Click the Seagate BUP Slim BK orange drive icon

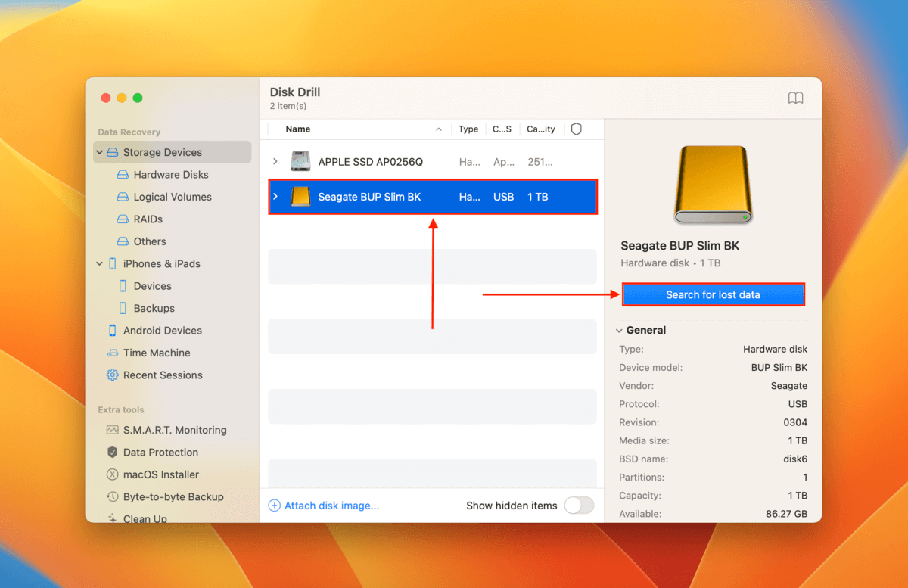(x=300, y=197)
